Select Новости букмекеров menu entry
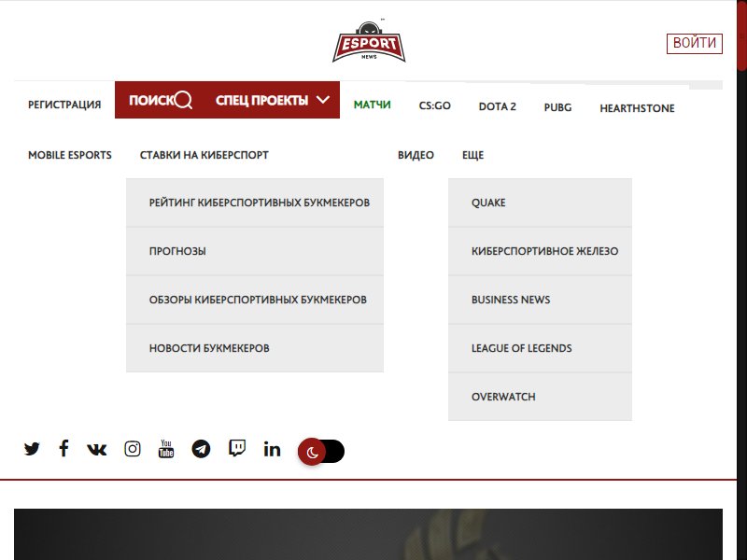 pyautogui.click(x=255, y=348)
